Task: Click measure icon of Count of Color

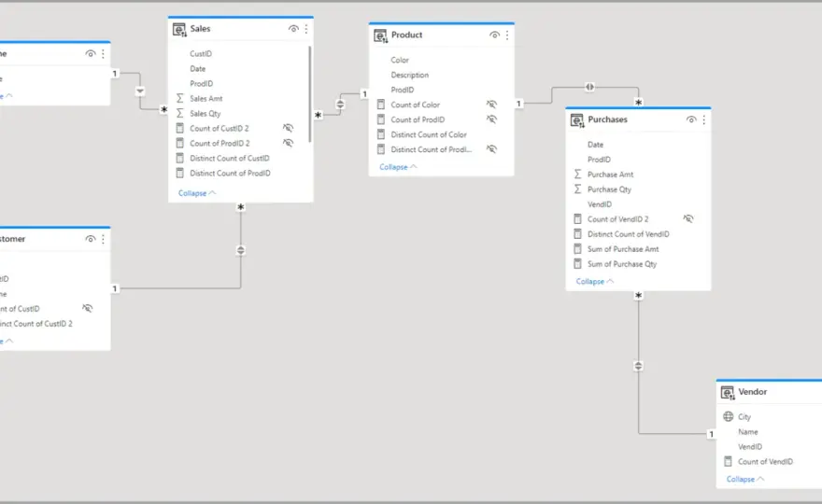Action: coord(381,105)
